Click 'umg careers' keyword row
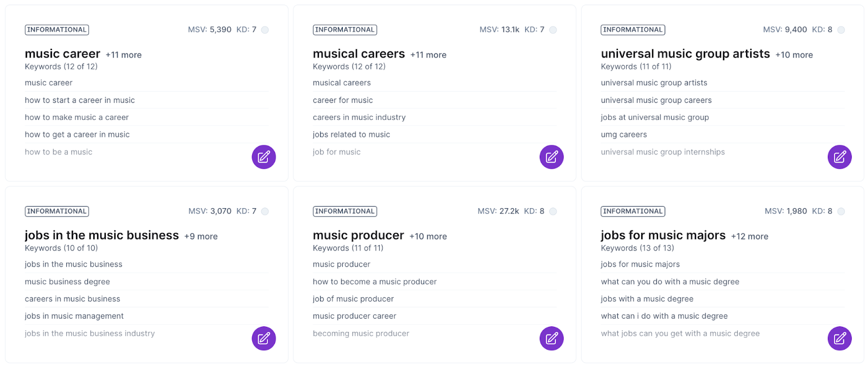The height and width of the screenshot is (367, 868). coord(624,134)
